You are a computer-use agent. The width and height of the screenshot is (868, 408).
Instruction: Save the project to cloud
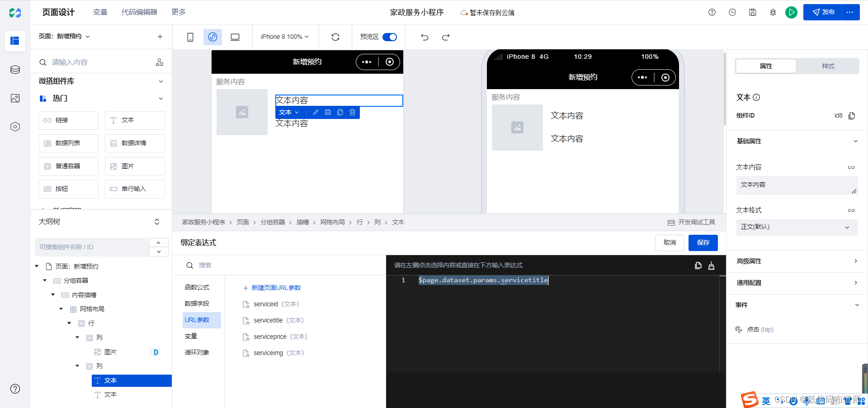click(753, 12)
